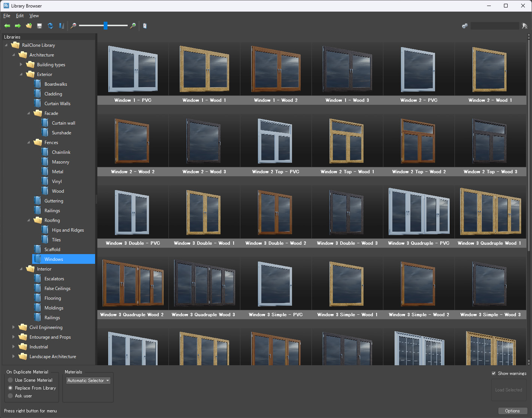Open the File menu
This screenshot has width=532, height=418.
click(x=7, y=16)
